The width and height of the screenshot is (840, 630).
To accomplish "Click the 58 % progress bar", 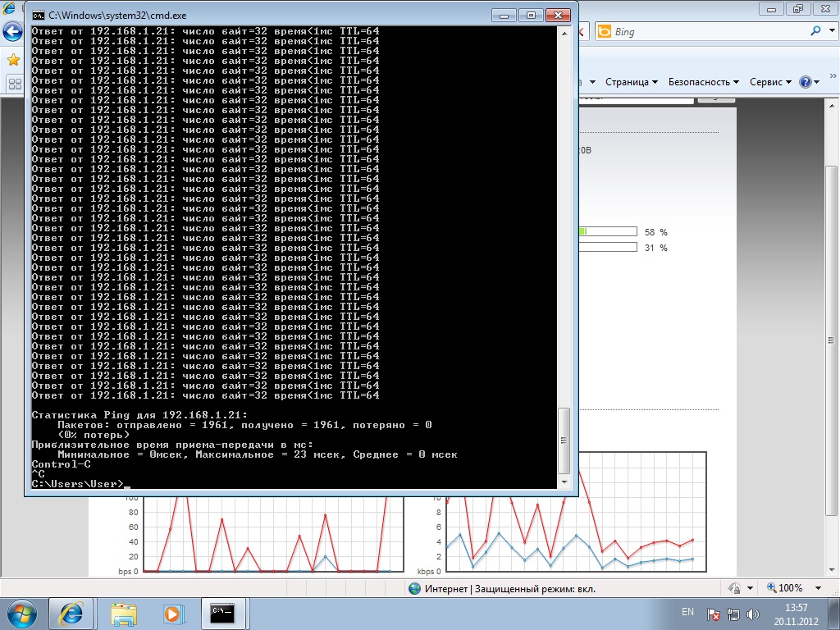I will (x=607, y=232).
